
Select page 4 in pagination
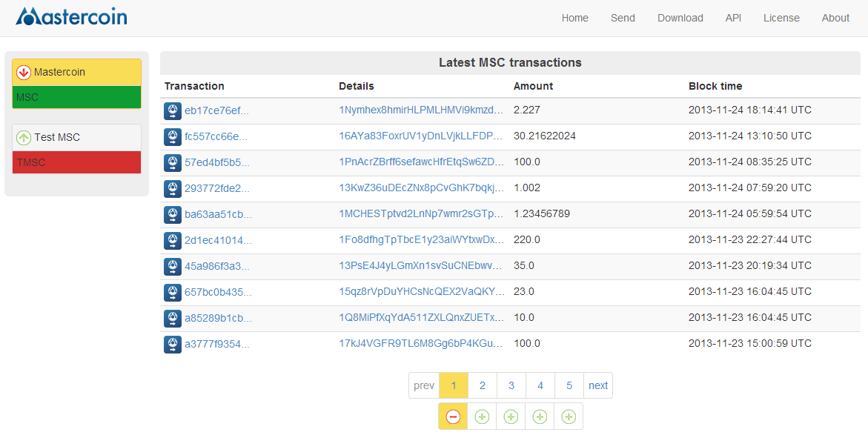pos(540,385)
